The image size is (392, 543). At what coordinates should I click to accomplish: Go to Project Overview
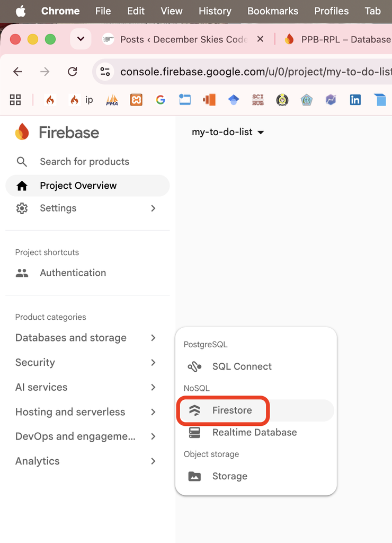click(x=87, y=186)
